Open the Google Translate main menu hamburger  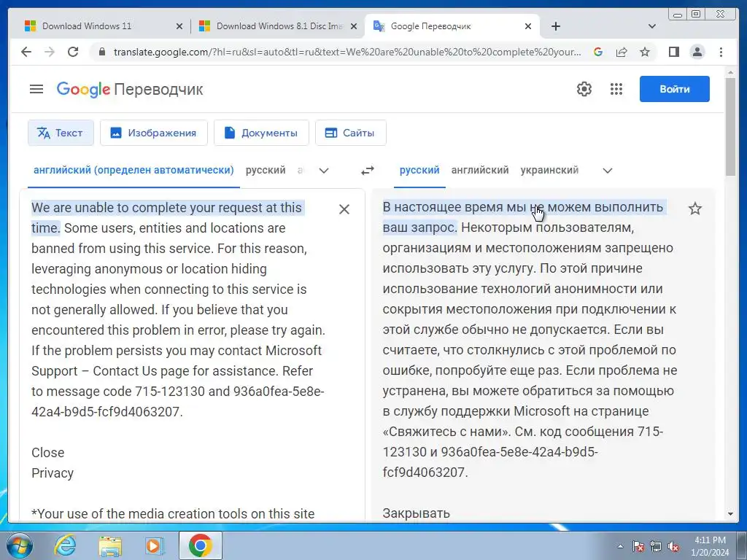point(36,89)
